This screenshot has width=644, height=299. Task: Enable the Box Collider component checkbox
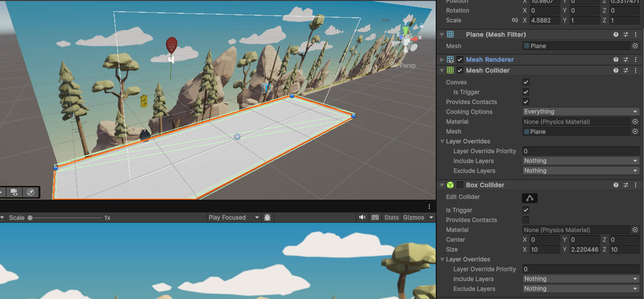pyautogui.click(x=460, y=185)
